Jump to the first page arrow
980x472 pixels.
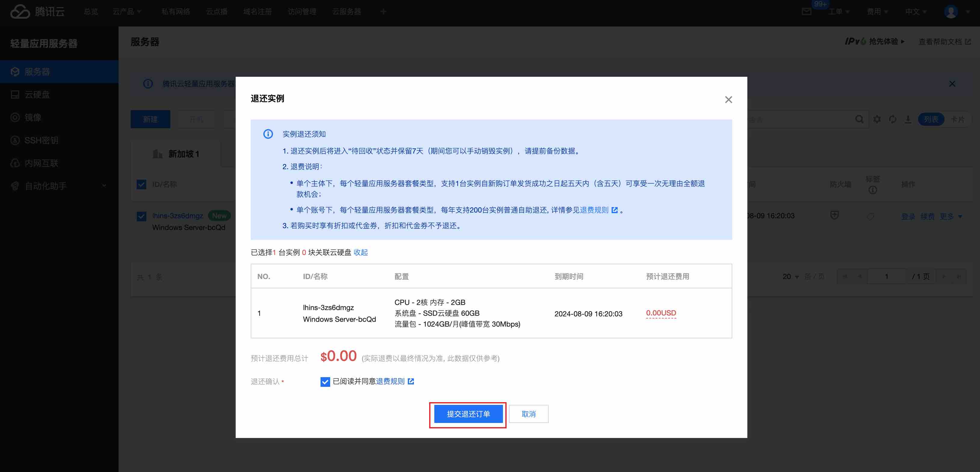pyautogui.click(x=845, y=277)
